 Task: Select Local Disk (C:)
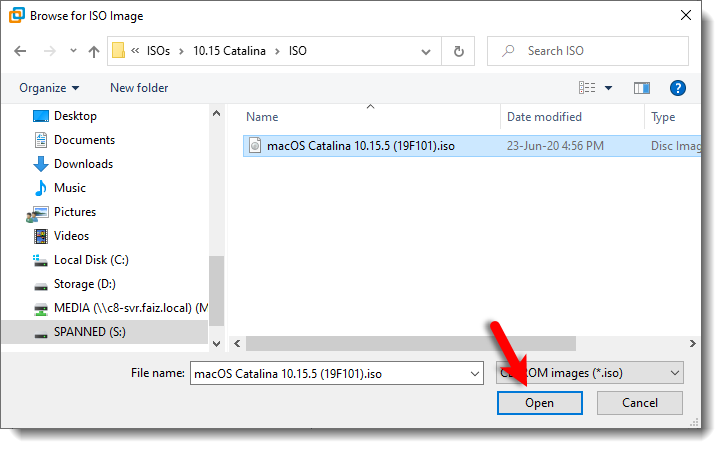(91, 260)
